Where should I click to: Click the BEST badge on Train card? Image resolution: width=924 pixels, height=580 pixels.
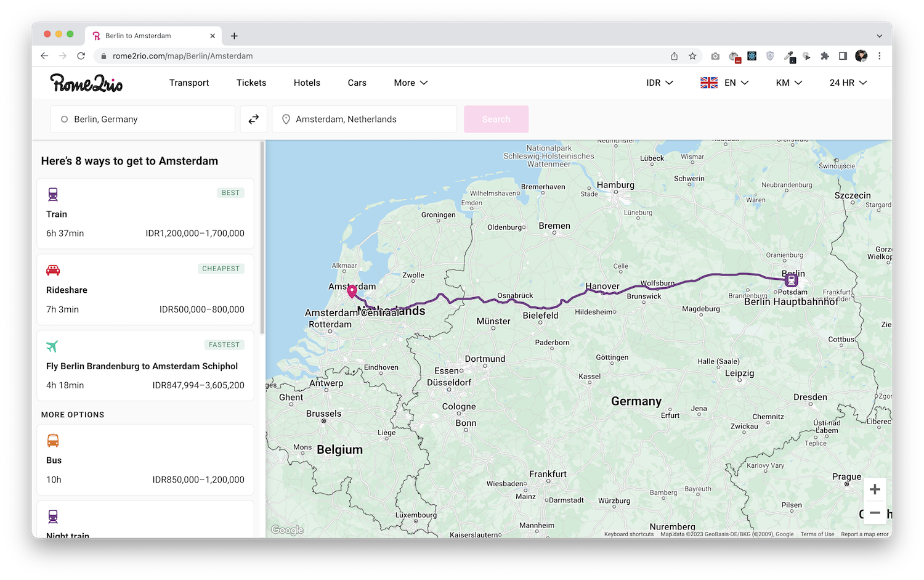pyautogui.click(x=231, y=193)
